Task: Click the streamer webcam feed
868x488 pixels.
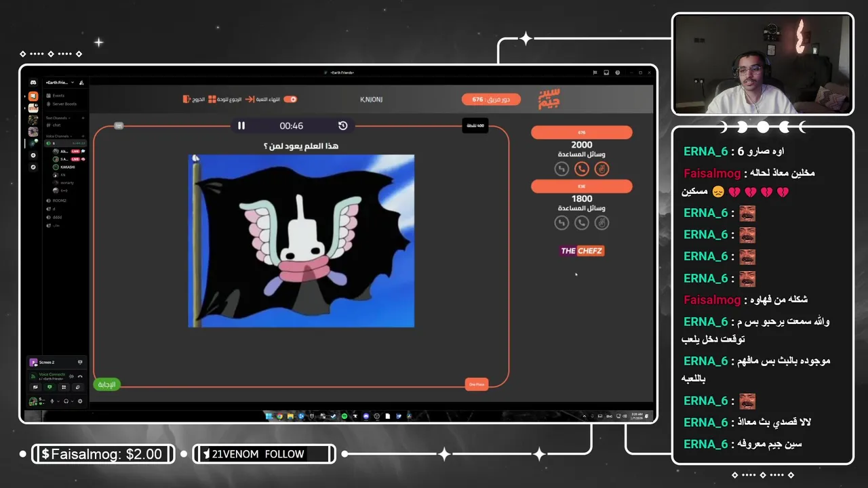Action: pos(762,64)
